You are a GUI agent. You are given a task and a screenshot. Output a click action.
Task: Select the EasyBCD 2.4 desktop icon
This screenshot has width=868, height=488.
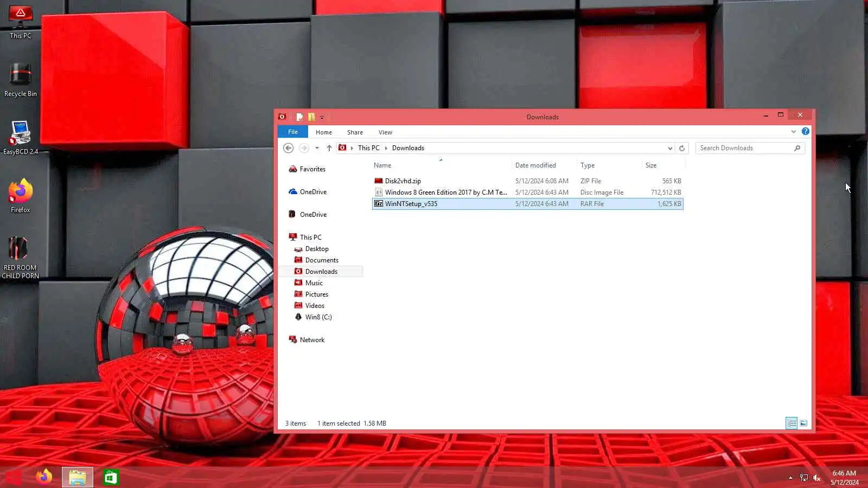point(21,138)
